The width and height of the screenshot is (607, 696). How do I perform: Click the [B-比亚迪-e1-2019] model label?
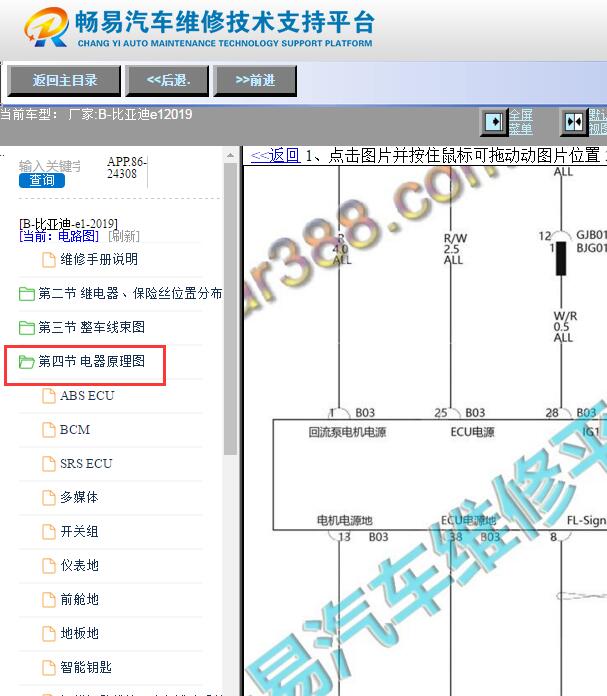(68, 223)
